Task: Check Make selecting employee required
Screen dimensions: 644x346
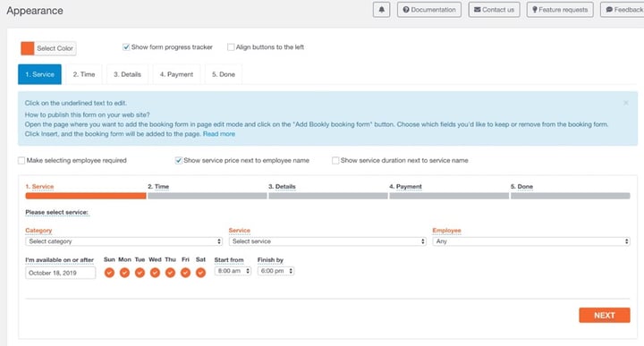Action: [x=21, y=160]
